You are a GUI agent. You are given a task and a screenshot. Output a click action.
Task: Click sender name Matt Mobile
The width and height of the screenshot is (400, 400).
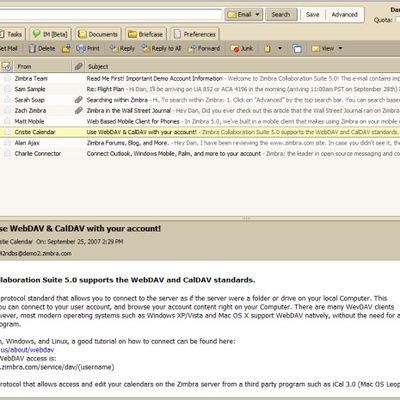29,121
